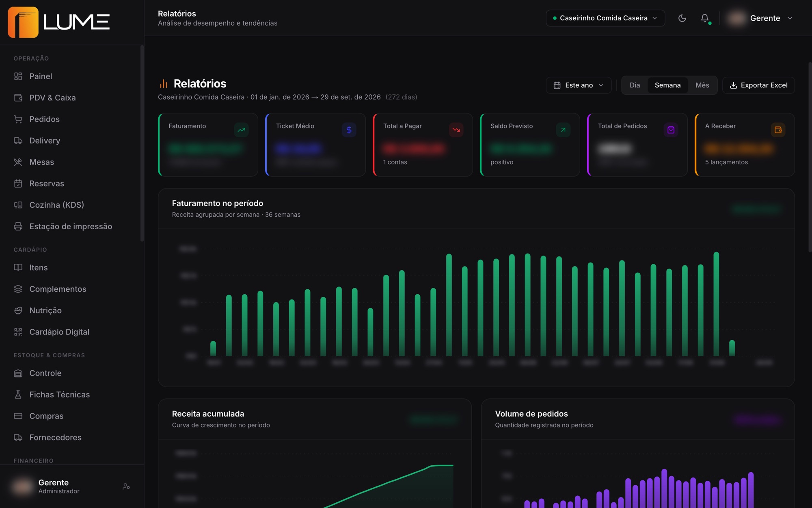Click Exportar Excel button
The width and height of the screenshot is (812, 508).
tap(758, 85)
